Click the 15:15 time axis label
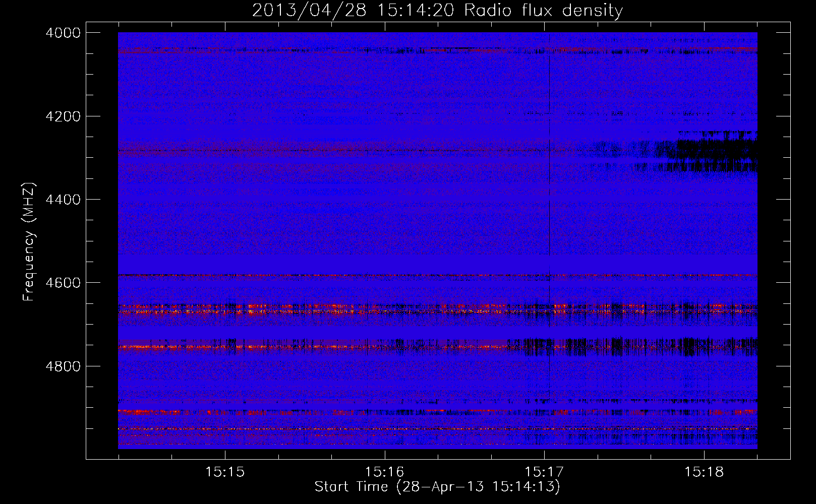Screen dimensions: 816x504 click(225, 472)
